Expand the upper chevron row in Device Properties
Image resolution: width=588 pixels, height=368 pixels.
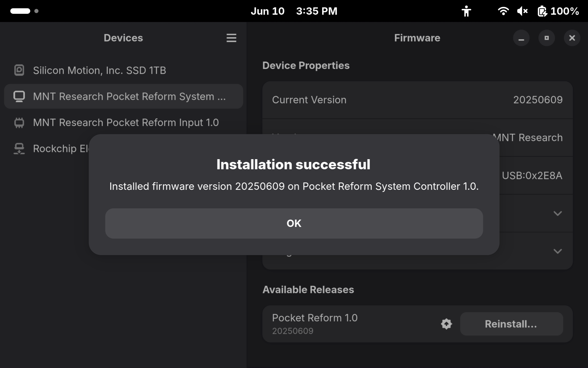tap(557, 213)
